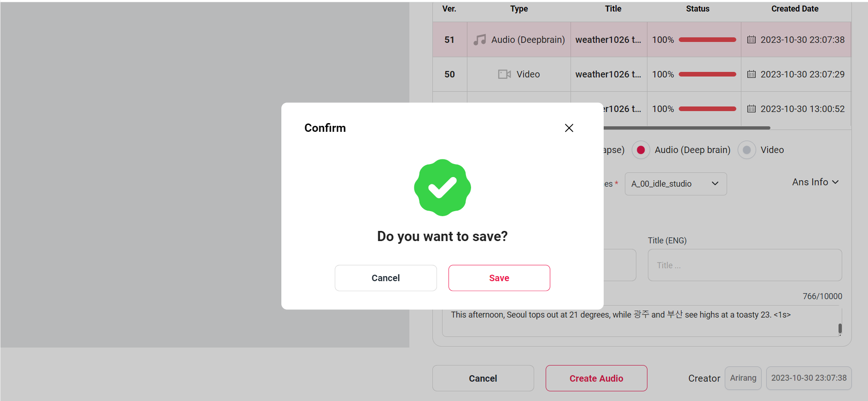Close the Confirm dialog with X
This screenshot has height=401, width=868.
[569, 128]
